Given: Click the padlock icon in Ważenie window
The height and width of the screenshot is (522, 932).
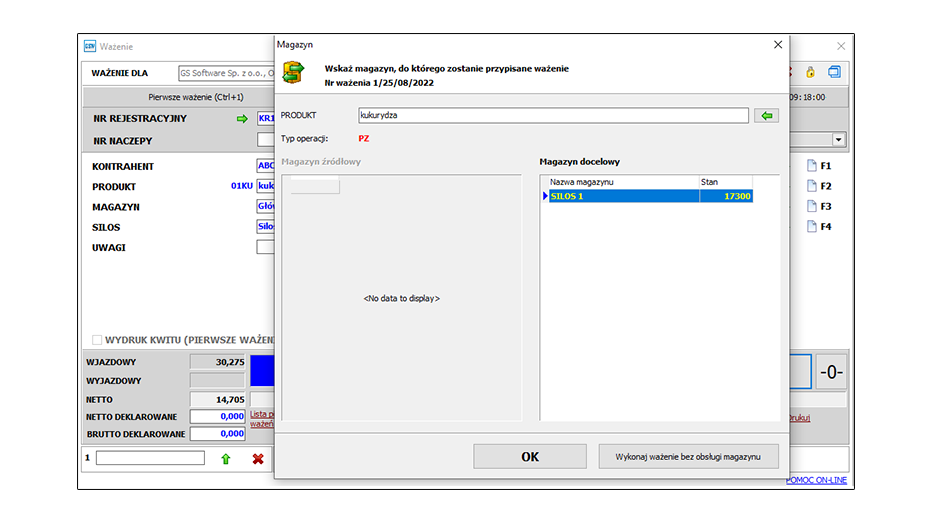Looking at the screenshot, I should tap(810, 73).
